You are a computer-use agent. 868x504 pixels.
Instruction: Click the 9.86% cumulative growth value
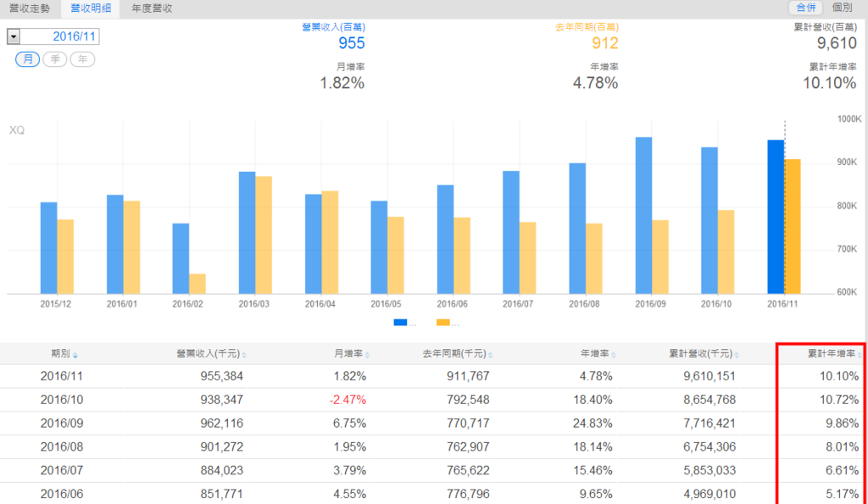pyautogui.click(x=842, y=424)
